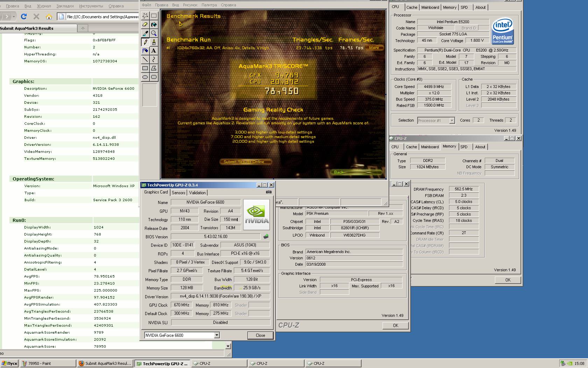Open a new browser tab
Viewport: 588px width, 368px height.
pos(83,28)
